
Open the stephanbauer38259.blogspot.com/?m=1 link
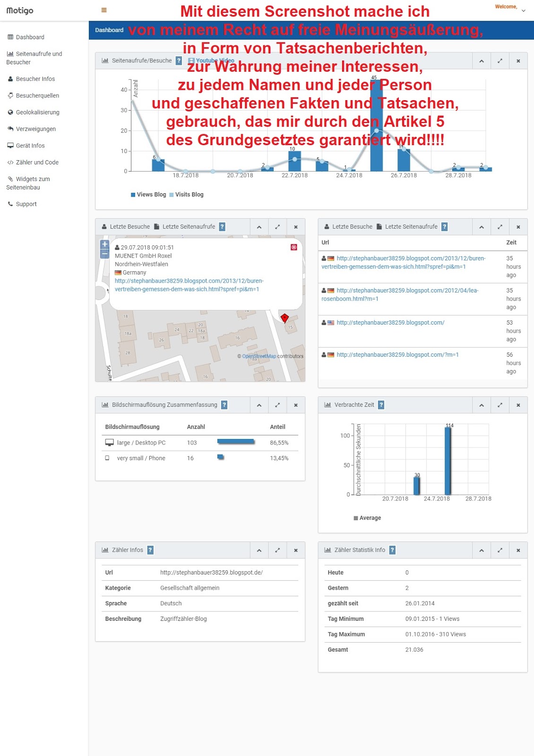tap(397, 355)
